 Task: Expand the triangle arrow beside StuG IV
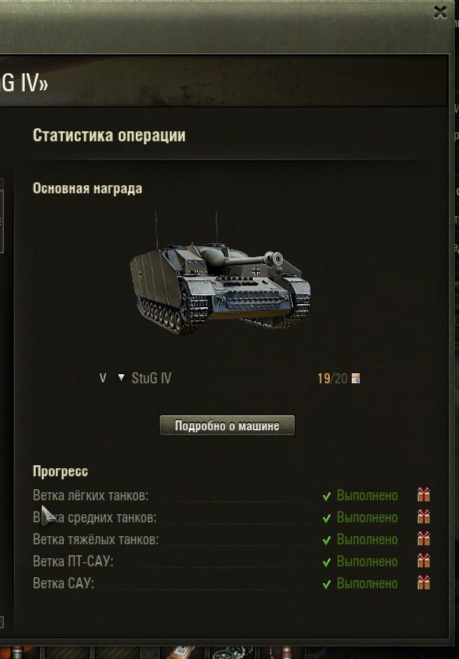(121, 378)
